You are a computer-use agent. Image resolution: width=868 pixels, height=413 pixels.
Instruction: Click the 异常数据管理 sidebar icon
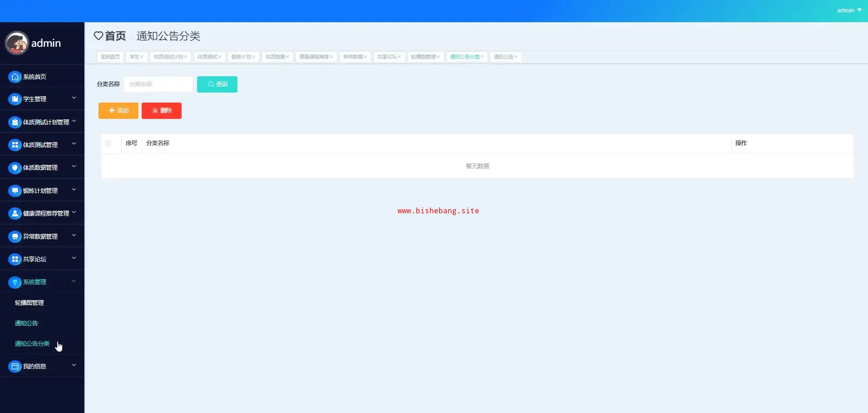pyautogui.click(x=15, y=236)
